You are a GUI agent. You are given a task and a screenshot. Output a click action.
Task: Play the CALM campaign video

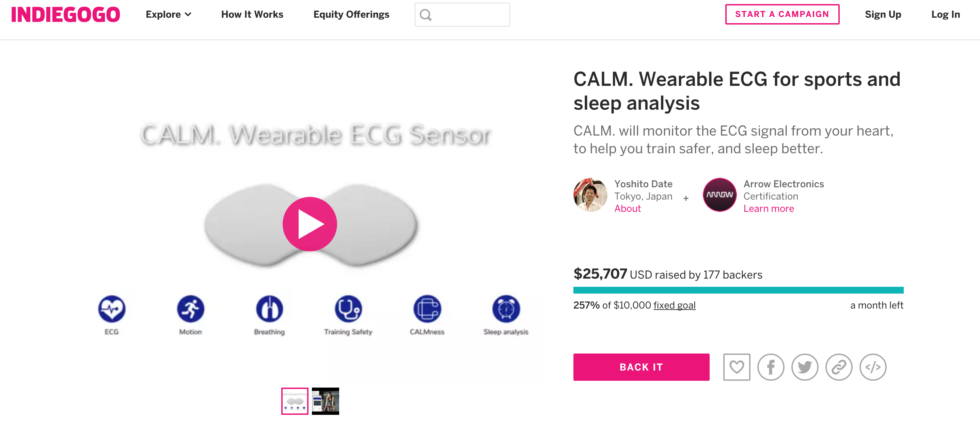pos(310,224)
